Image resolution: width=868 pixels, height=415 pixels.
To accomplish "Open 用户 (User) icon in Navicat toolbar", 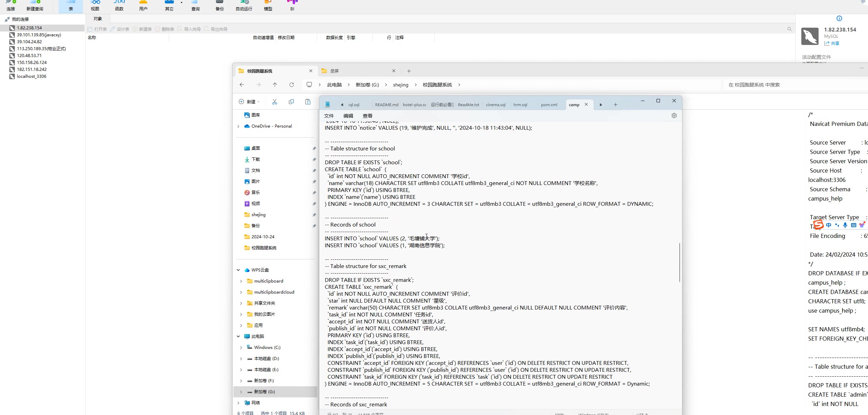I will point(143,5).
